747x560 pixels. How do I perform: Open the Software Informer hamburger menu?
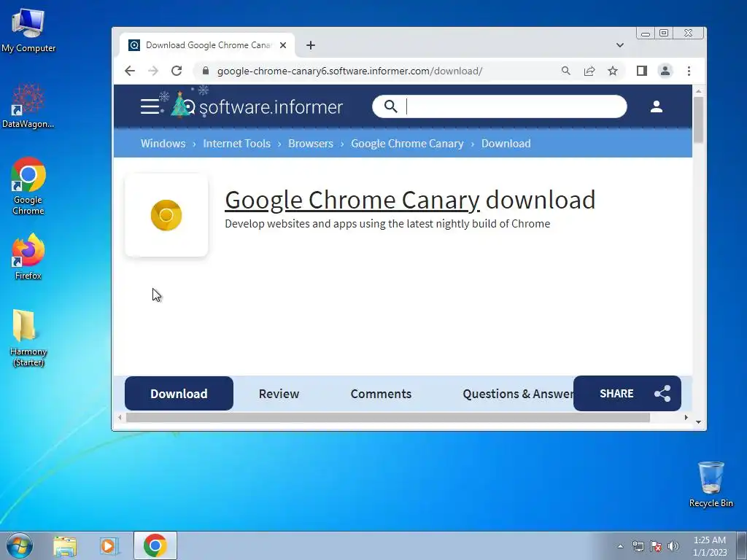coord(150,106)
